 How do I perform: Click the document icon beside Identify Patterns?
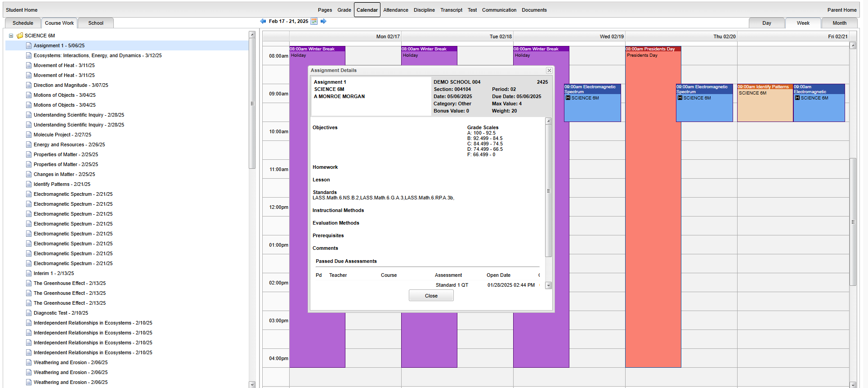click(x=29, y=184)
